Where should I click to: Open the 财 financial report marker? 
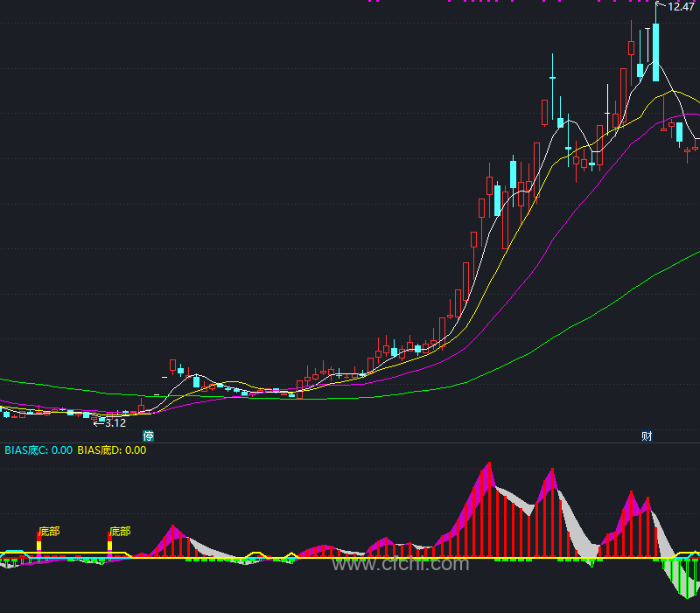point(647,435)
